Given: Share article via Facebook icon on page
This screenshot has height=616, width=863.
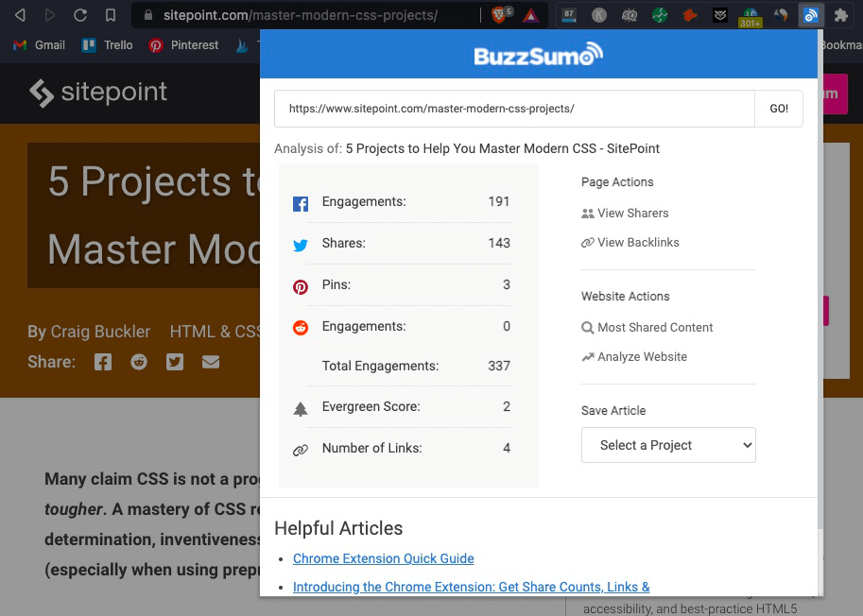Looking at the screenshot, I should click(103, 362).
